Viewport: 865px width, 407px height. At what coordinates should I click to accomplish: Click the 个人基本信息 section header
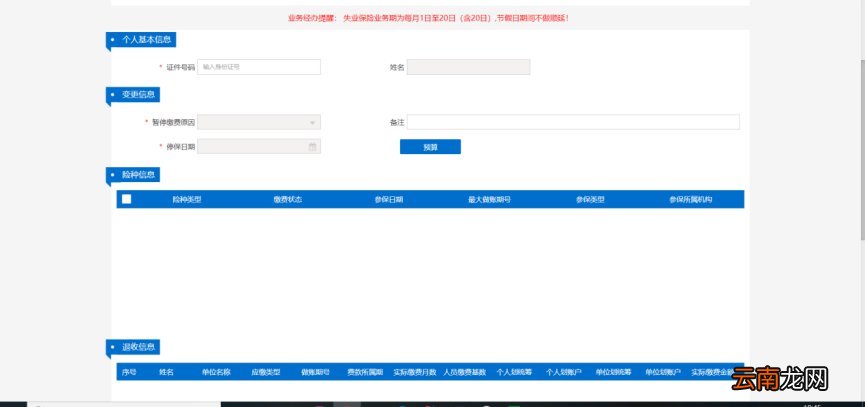[x=141, y=40]
